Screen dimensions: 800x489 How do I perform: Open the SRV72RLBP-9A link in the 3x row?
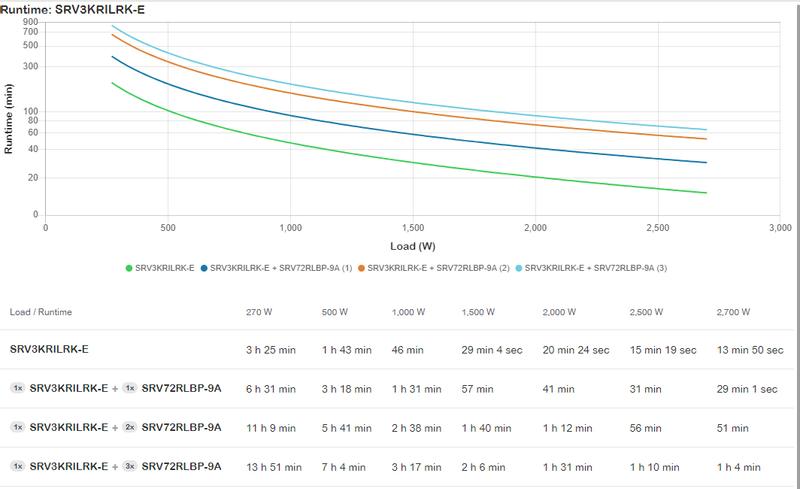click(181, 466)
